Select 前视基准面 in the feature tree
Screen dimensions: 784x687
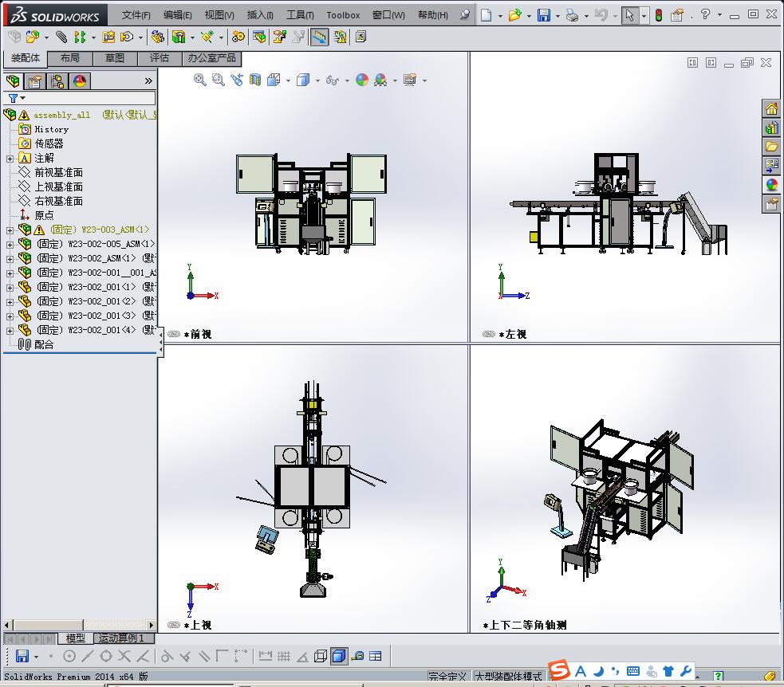click(x=58, y=173)
